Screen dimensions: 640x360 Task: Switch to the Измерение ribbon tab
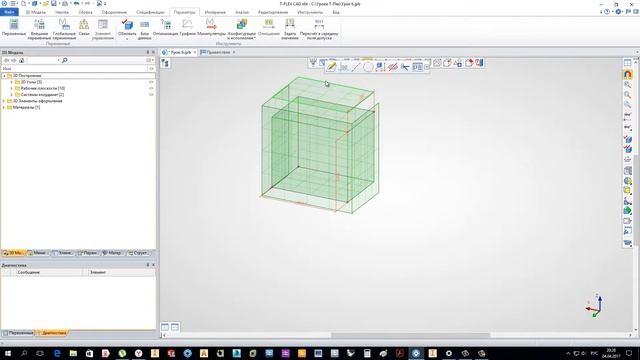[x=215, y=12]
